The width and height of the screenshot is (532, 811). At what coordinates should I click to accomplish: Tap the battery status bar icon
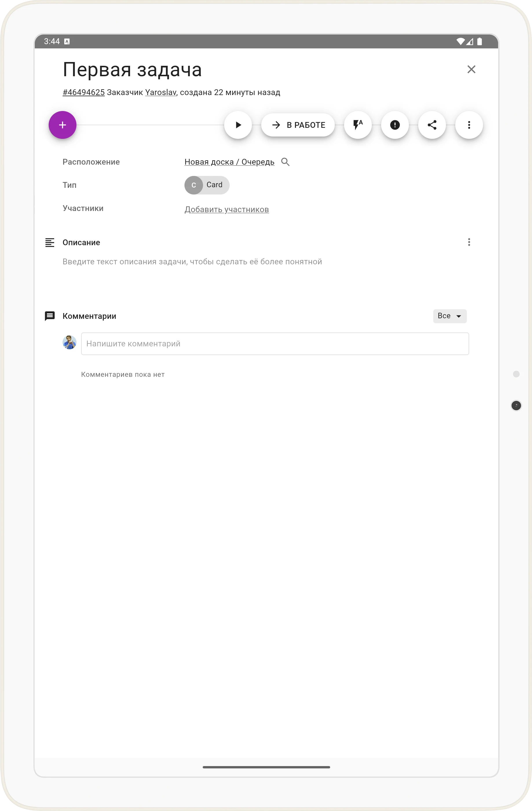(480, 41)
